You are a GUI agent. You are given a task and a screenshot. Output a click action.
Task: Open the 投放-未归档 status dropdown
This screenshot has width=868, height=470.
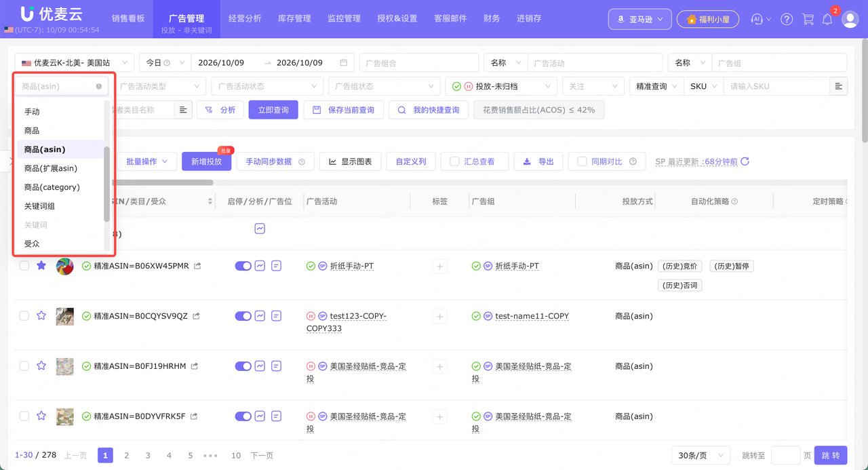click(501, 86)
